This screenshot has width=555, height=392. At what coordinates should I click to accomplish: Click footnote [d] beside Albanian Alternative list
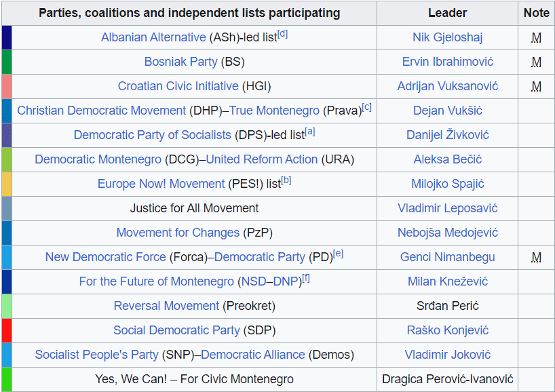pyautogui.click(x=282, y=34)
